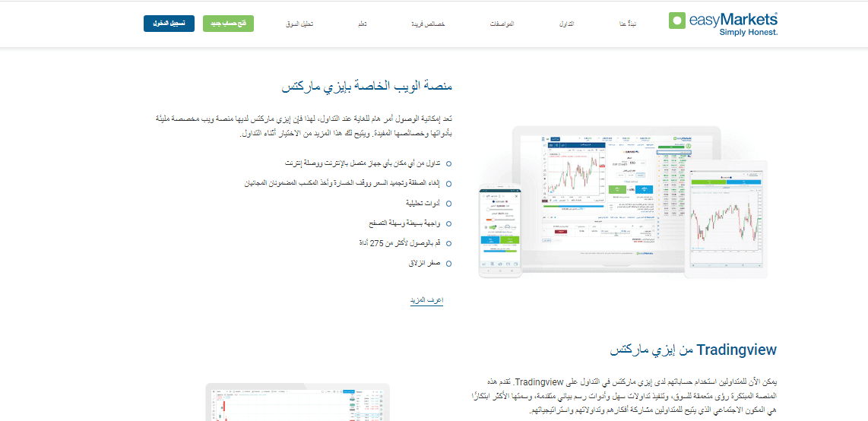The image size is (868, 421).
Task: Click bullet about إلغاء الصفقة وتجميد السعر
Action: tap(341, 183)
